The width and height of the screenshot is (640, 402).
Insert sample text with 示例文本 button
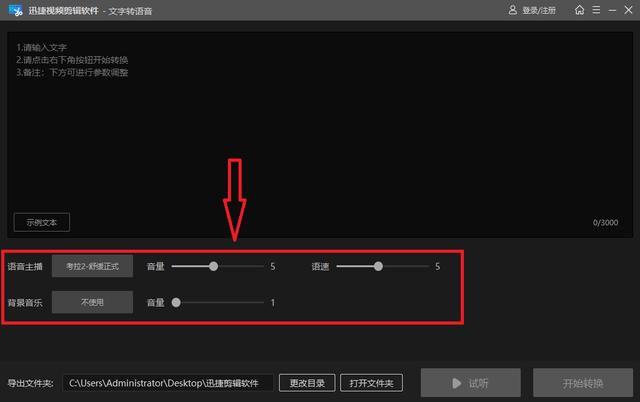click(42, 222)
